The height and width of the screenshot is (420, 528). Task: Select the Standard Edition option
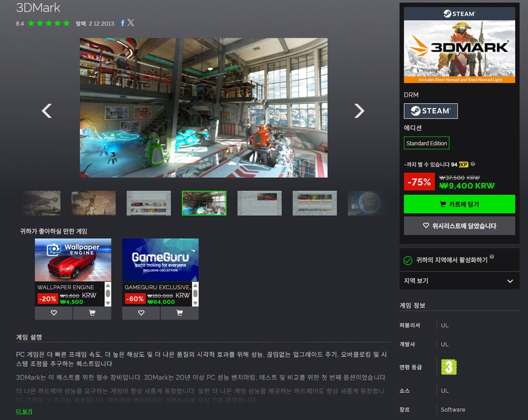[427, 143]
